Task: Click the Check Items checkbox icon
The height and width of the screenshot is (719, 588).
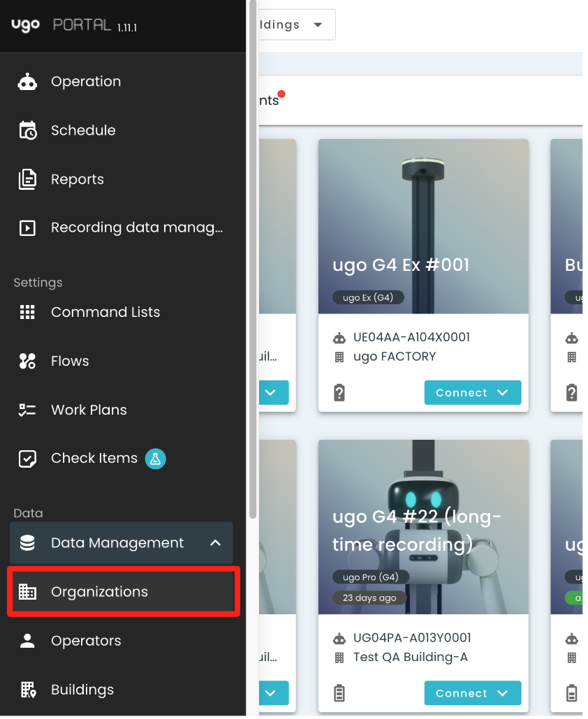Action: click(27, 459)
